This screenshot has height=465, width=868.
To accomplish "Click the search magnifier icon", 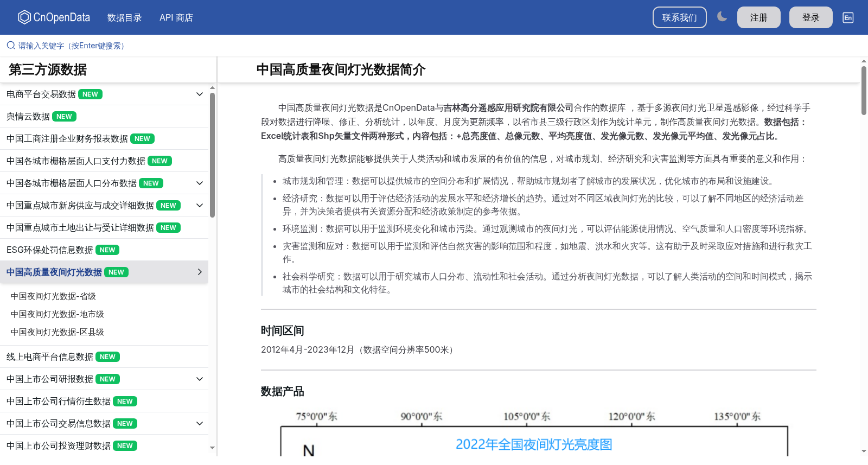I will point(11,46).
